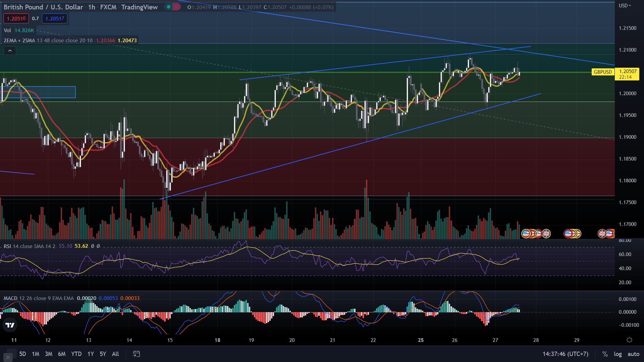Click the orange-ringed UK flag event near date 29
This screenshot has width=644, height=362.
coord(602,233)
